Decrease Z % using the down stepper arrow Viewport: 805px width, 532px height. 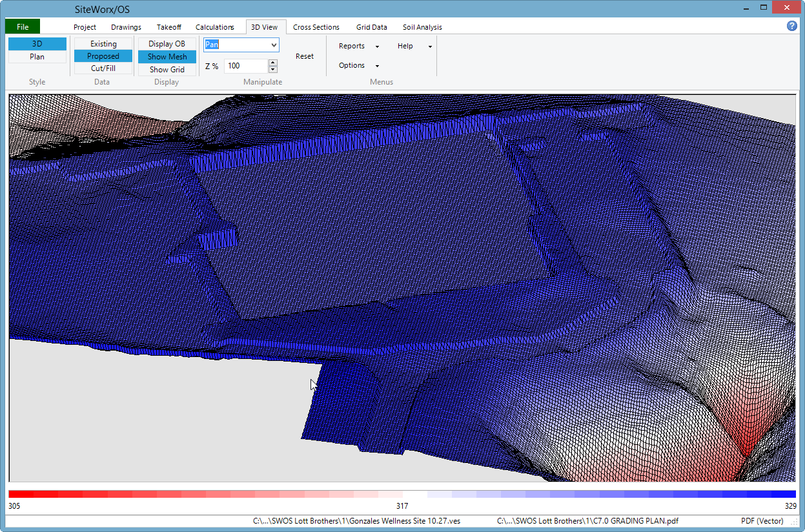click(274, 68)
